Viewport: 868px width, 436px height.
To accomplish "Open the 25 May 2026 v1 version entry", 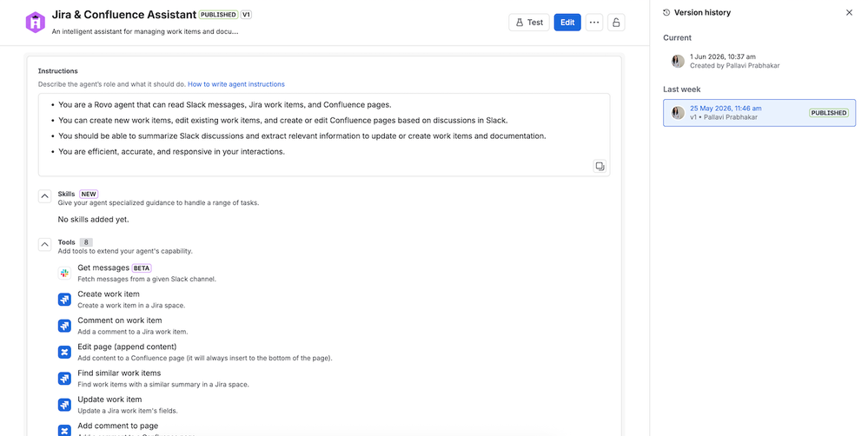I will coord(759,113).
